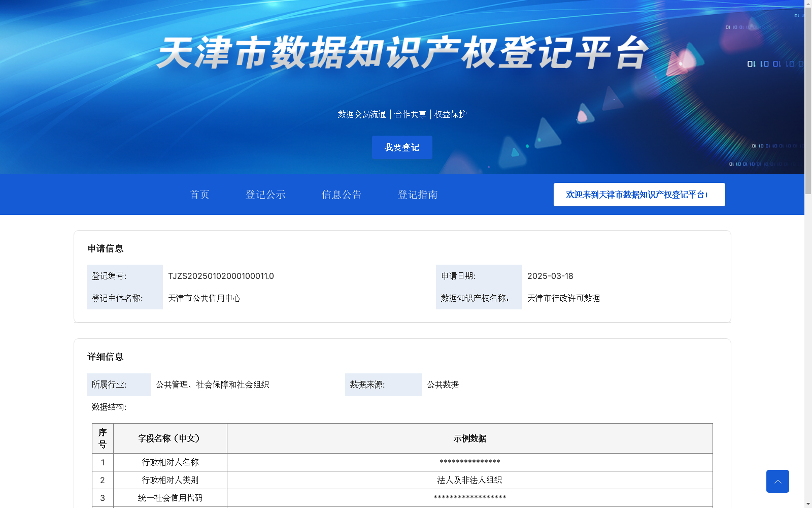The height and width of the screenshot is (508, 812).
Task: Click the value 天津市行政许可数据
Action: point(563,298)
